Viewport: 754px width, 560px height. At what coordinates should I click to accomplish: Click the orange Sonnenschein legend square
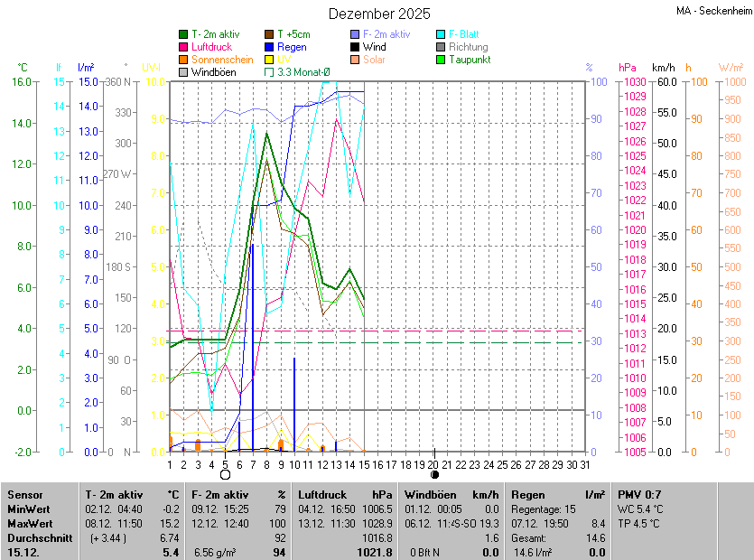(x=183, y=60)
